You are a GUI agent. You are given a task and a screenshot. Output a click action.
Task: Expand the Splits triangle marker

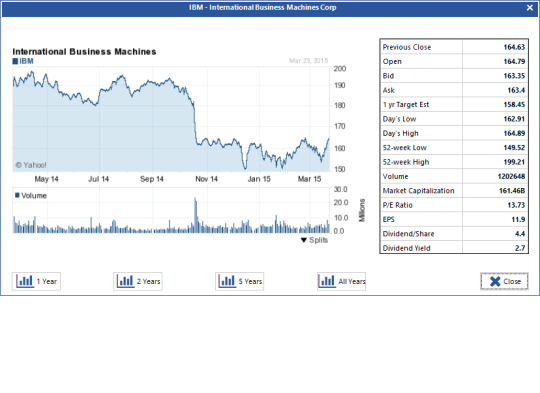(304, 240)
